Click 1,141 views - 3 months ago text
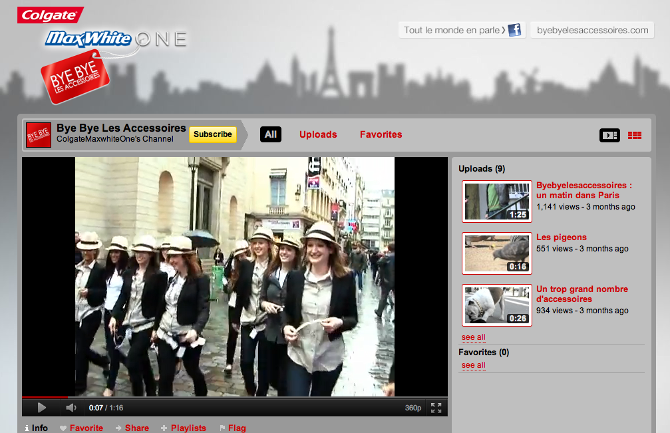The height and width of the screenshot is (433, 670). point(586,207)
